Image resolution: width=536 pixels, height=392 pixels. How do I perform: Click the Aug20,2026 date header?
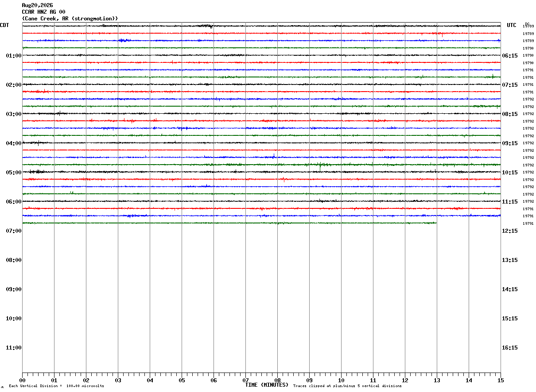37,5
